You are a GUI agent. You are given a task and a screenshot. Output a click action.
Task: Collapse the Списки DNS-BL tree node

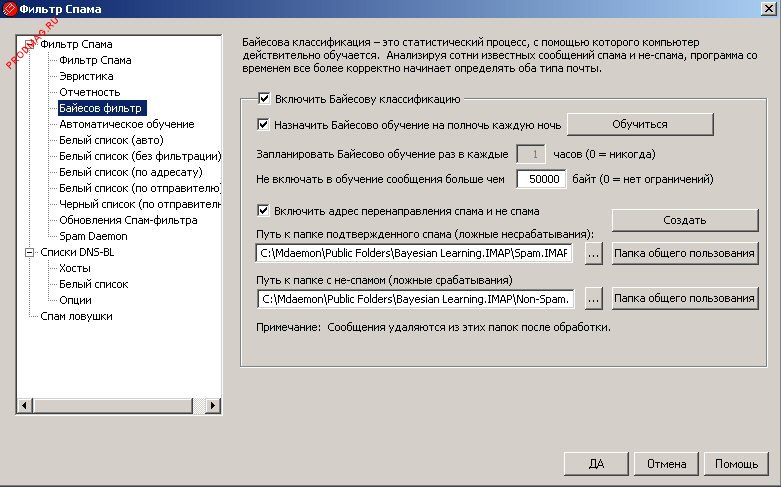coord(28,252)
